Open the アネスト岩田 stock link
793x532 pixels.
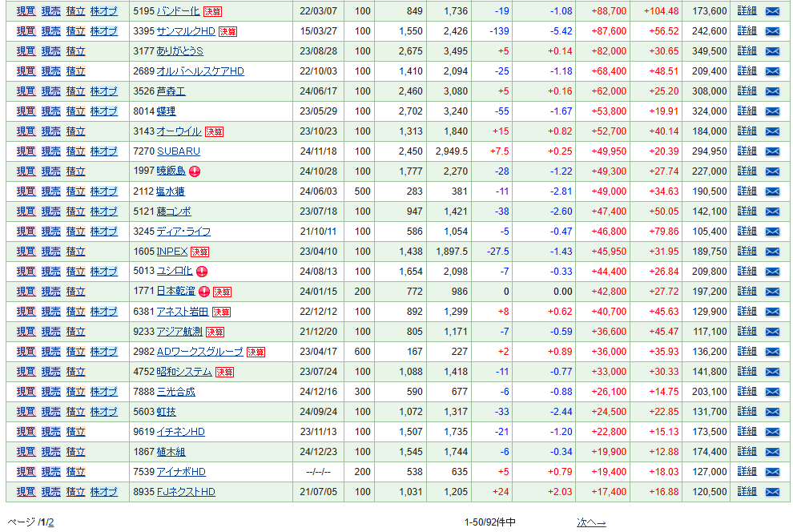pyautogui.click(x=183, y=312)
